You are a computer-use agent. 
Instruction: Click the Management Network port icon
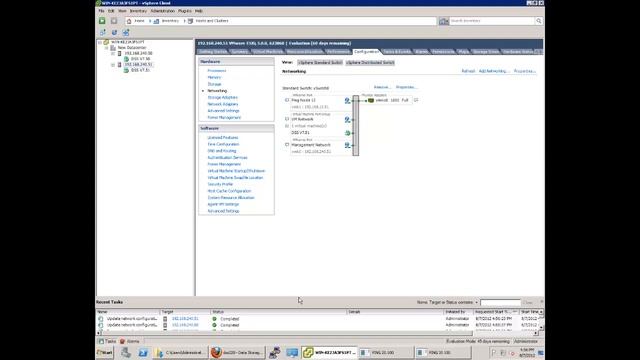pos(347,145)
